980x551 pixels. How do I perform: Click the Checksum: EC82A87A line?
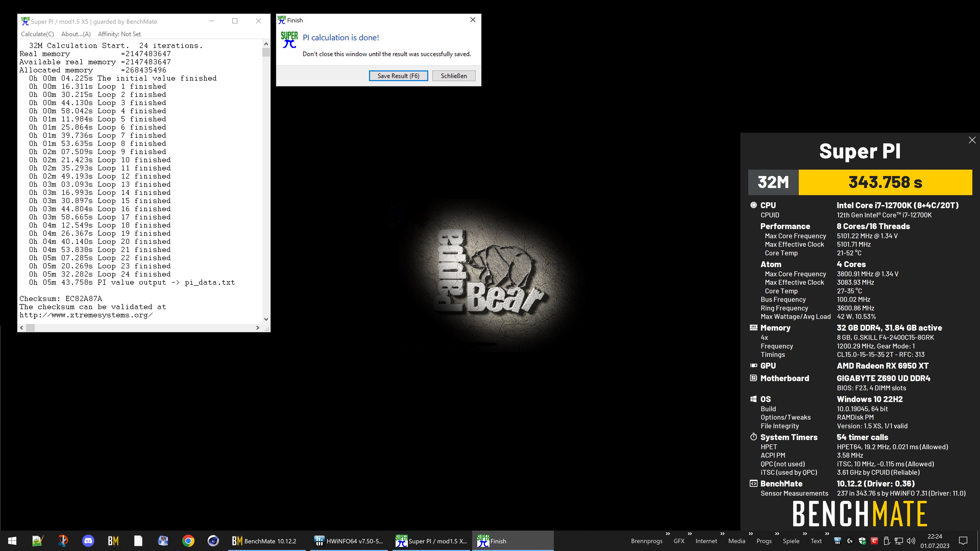pyautogui.click(x=61, y=298)
